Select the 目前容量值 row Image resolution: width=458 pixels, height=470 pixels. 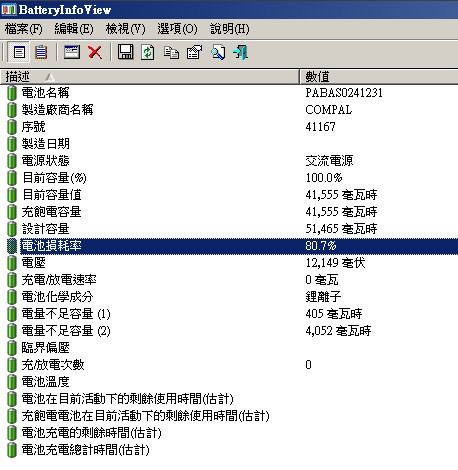click(x=229, y=195)
